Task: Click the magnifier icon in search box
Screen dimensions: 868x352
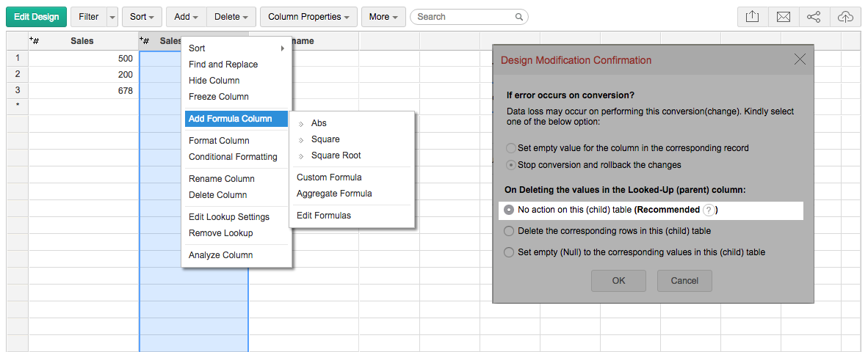Action: click(519, 17)
